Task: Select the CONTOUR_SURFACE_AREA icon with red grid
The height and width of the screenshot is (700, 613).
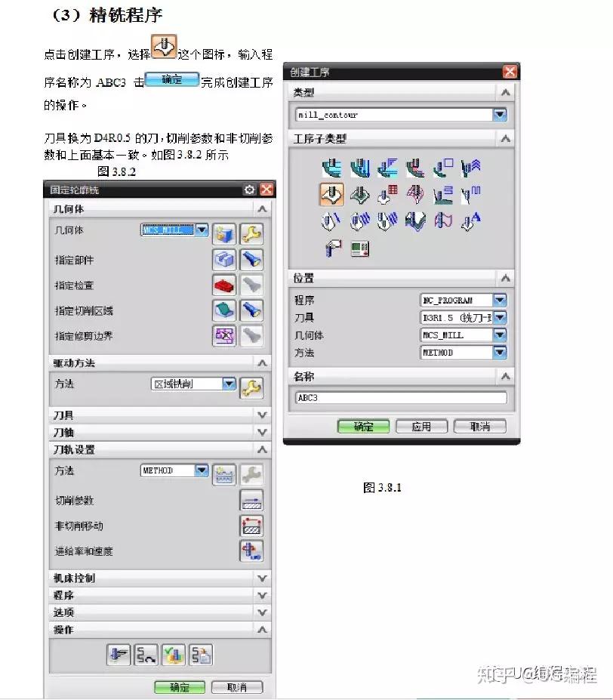Action: 387,194
